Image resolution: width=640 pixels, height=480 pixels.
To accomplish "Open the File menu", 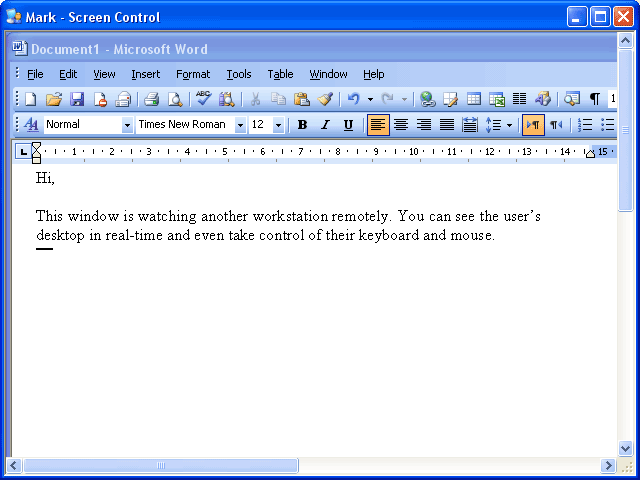I will (x=35, y=74).
